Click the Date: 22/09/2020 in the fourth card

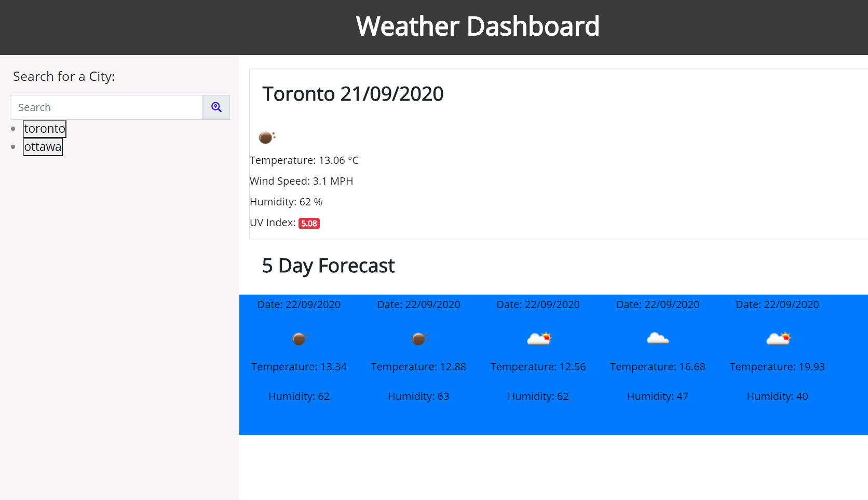click(x=657, y=304)
